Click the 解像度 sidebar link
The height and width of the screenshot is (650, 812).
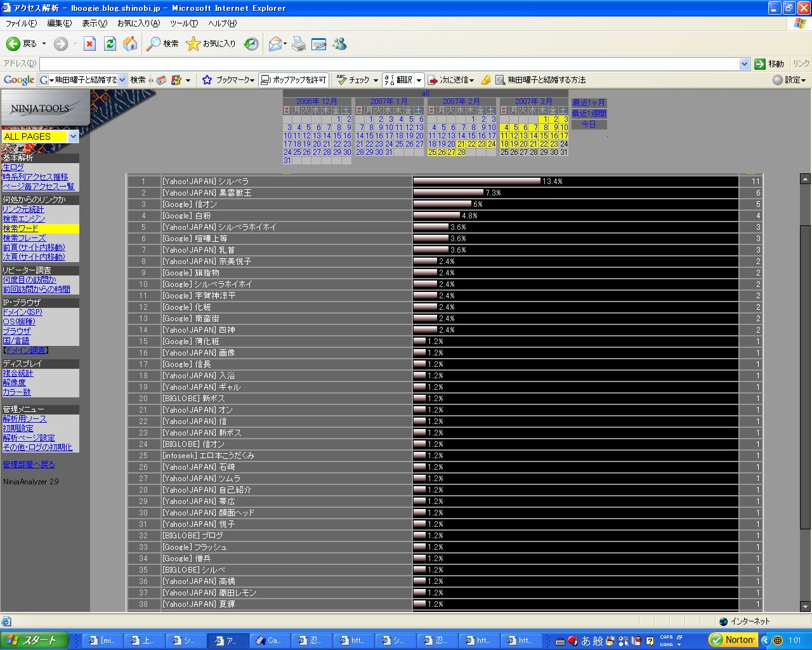(14, 383)
